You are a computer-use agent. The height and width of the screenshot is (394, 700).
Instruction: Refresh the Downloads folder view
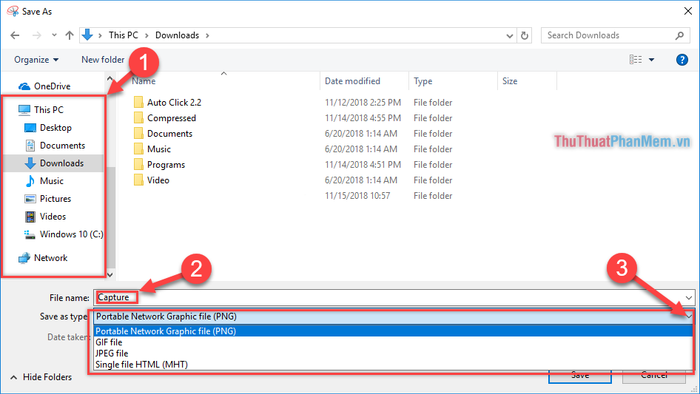(x=525, y=35)
